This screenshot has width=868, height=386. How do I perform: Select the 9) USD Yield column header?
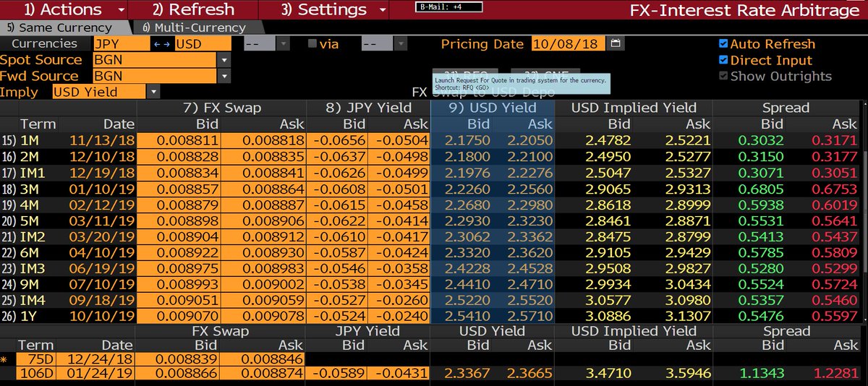coord(493,108)
